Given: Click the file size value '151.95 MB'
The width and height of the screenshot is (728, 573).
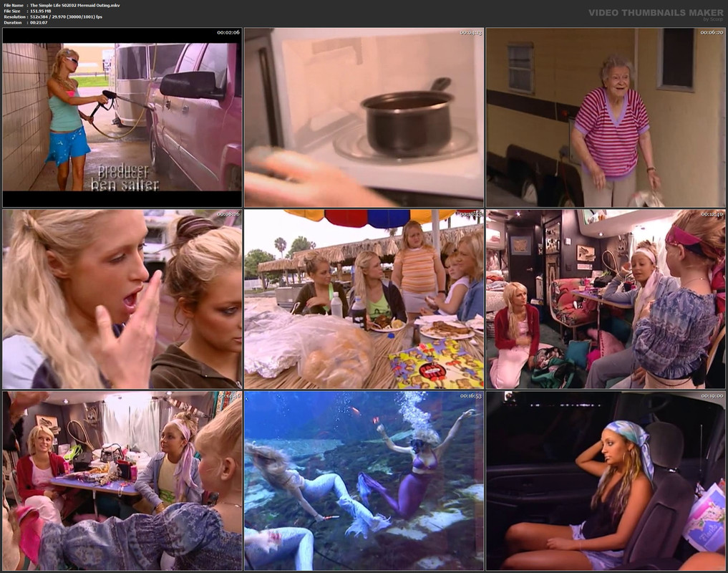Looking at the screenshot, I should [x=41, y=11].
